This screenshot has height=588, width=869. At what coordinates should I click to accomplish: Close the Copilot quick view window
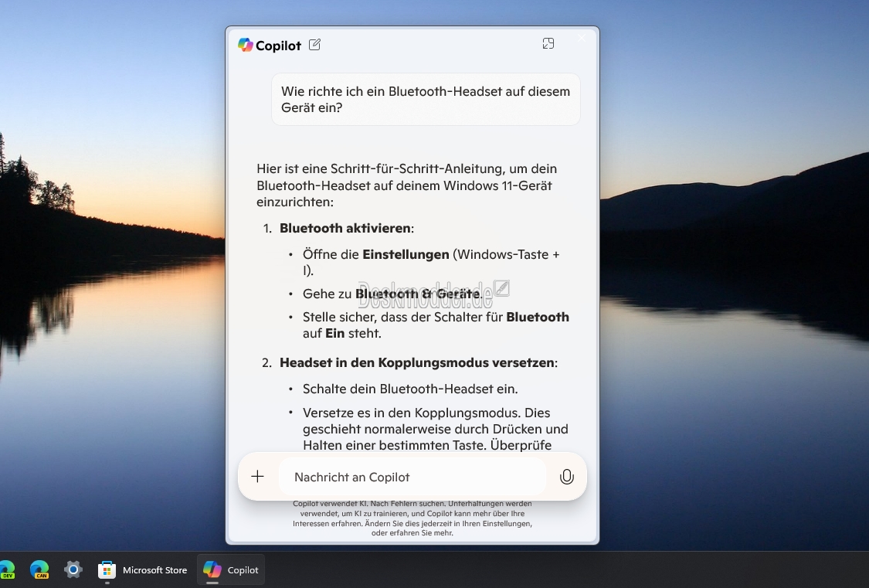click(582, 38)
